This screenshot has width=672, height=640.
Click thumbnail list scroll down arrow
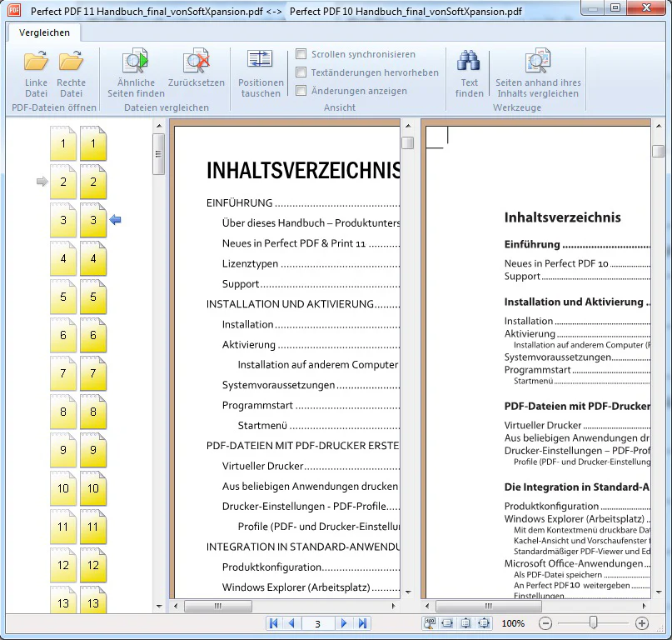click(159, 606)
